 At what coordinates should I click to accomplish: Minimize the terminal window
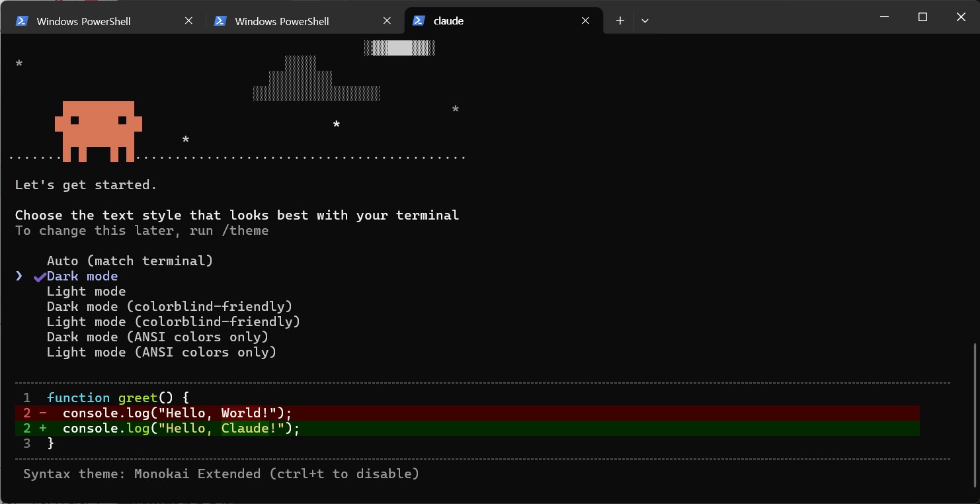coord(884,17)
